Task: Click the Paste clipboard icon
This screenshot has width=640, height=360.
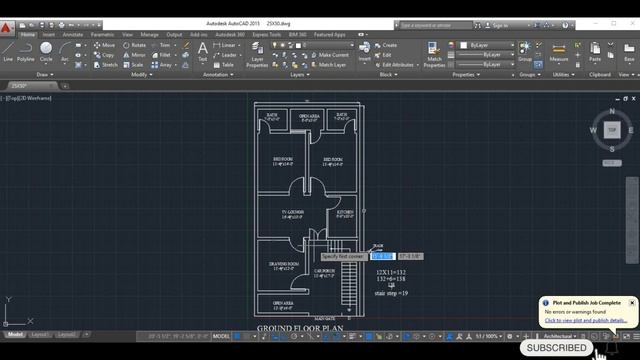Action: click(595, 52)
